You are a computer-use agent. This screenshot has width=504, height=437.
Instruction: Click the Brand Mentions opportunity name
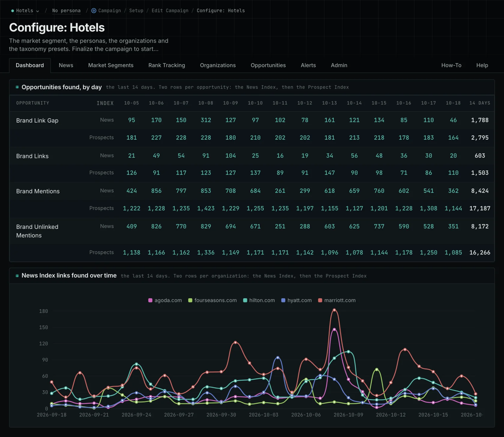pyautogui.click(x=38, y=191)
